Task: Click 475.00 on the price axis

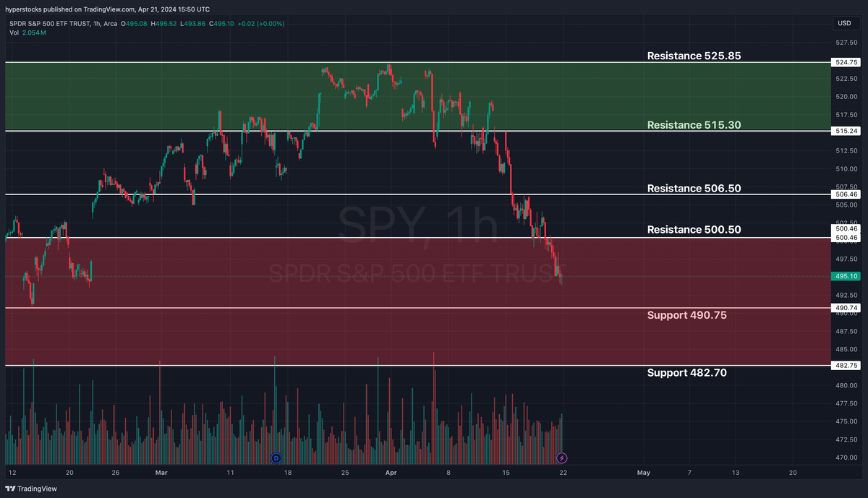Action: click(846, 421)
